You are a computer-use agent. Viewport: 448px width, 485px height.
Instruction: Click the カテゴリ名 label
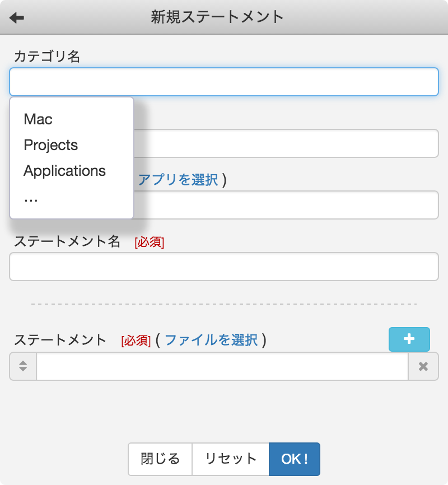(x=47, y=57)
